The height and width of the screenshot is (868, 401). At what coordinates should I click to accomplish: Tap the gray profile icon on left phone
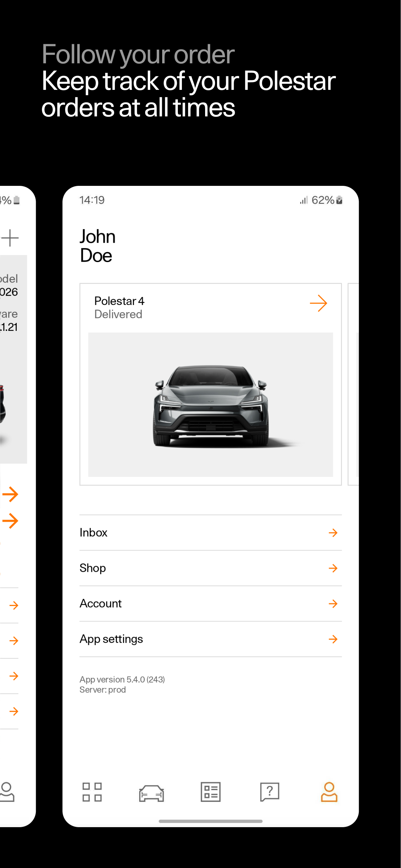click(x=7, y=792)
